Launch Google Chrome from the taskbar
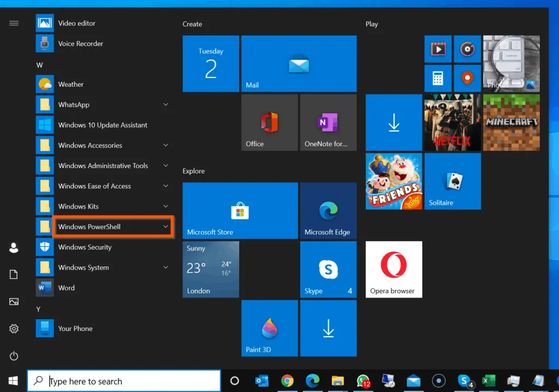Viewport: 559px width, 392px height. pyautogui.click(x=287, y=381)
